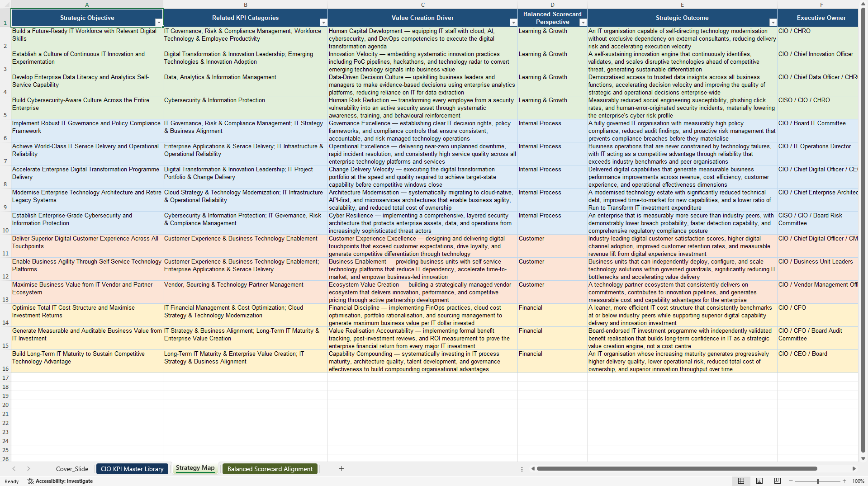This screenshot has height=486, width=868.
Task: Select the Strategy Map sheet tab
Action: (x=195, y=468)
